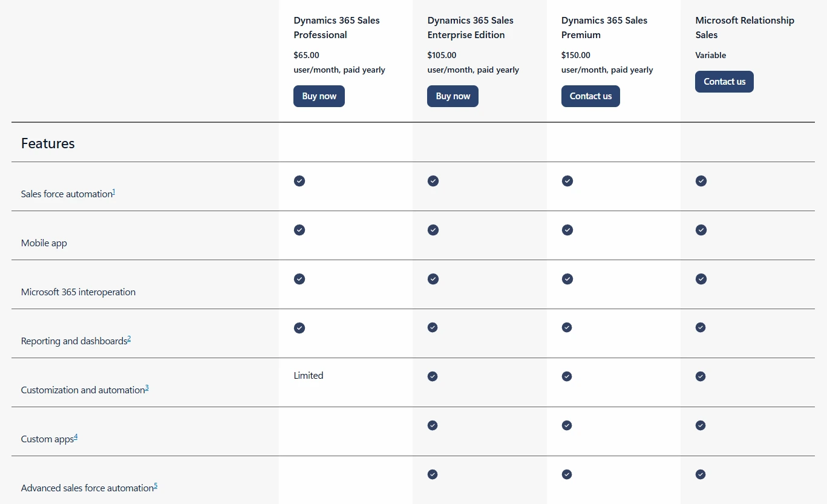Open footnote 4 beside Custom apps
Image resolution: width=827 pixels, height=504 pixels.
[75, 436]
